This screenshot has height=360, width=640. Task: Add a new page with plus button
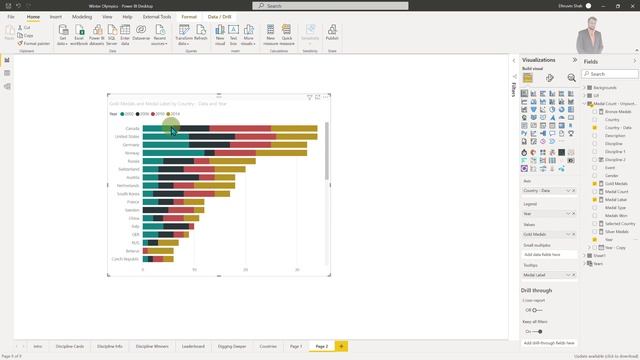pos(342,346)
